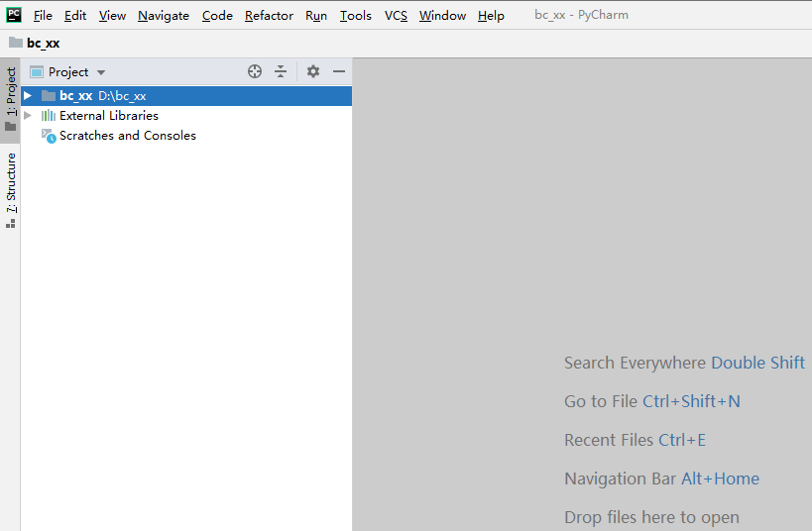Click the Collapse All icon in Project panel
This screenshot has width=812, height=531.
tap(281, 71)
